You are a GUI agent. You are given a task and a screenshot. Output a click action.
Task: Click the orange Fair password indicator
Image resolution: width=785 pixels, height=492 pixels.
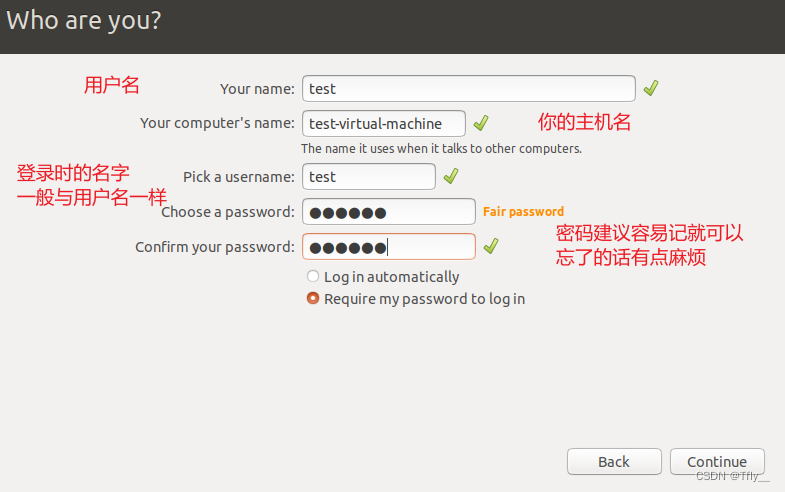click(x=523, y=212)
